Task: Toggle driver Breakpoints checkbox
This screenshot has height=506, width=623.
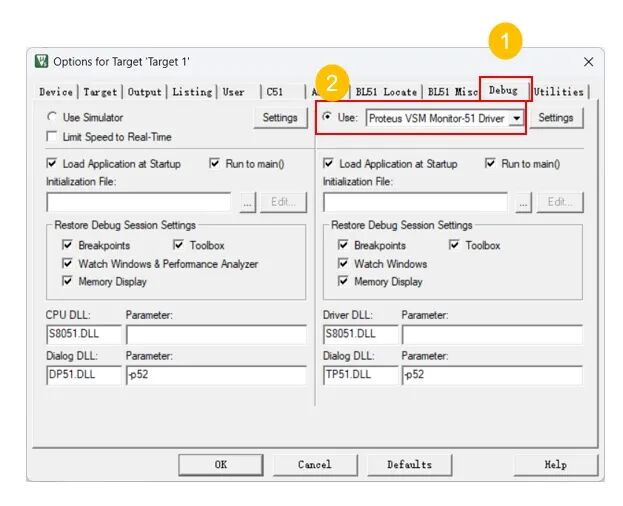Action: (x=343, y=245)
